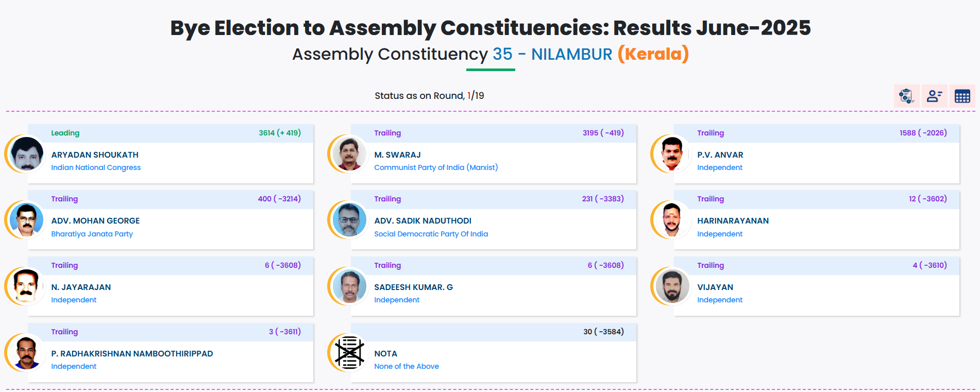The image size is (980, 392).
Task: Select N. Jayarajan's candidate card
Action: pos(171,287)
